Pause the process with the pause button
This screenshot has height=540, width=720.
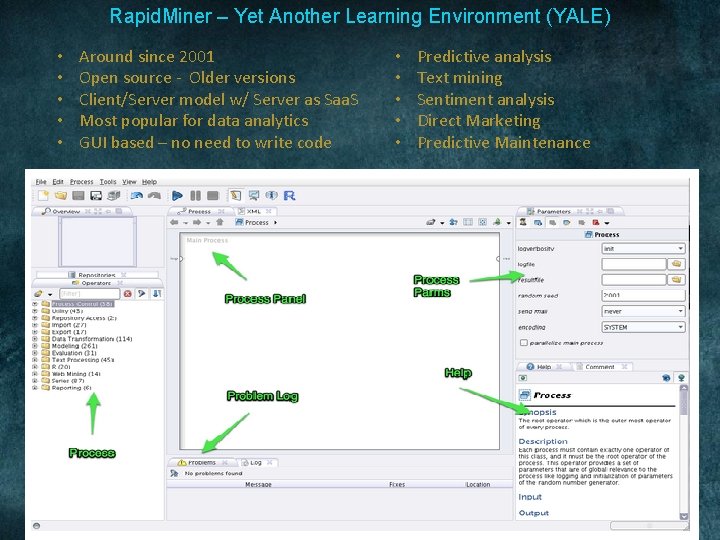pyautogui.click(x=196, y=196)
